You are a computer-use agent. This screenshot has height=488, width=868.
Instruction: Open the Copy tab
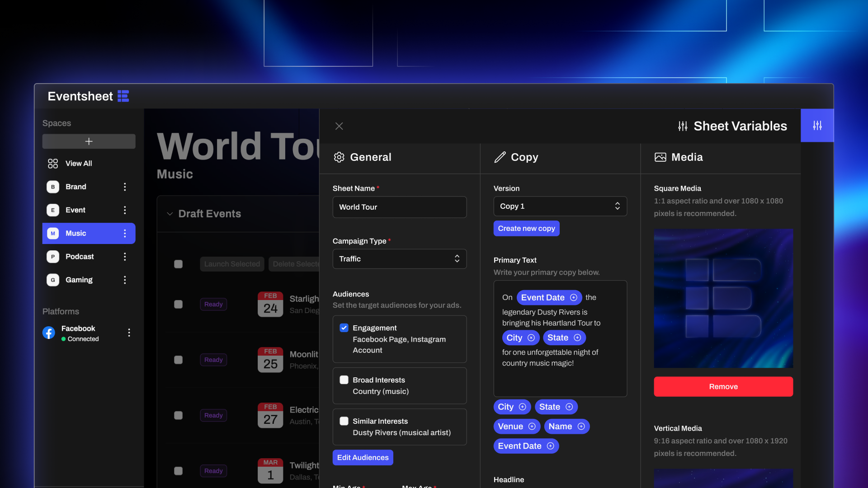coord(516,157)
